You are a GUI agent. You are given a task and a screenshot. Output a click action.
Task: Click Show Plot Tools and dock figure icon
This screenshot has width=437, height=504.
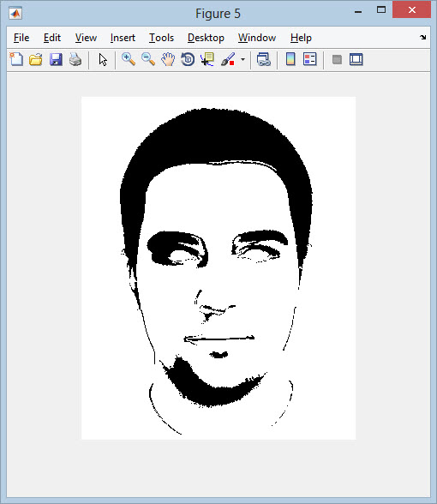tap(356, 59)
